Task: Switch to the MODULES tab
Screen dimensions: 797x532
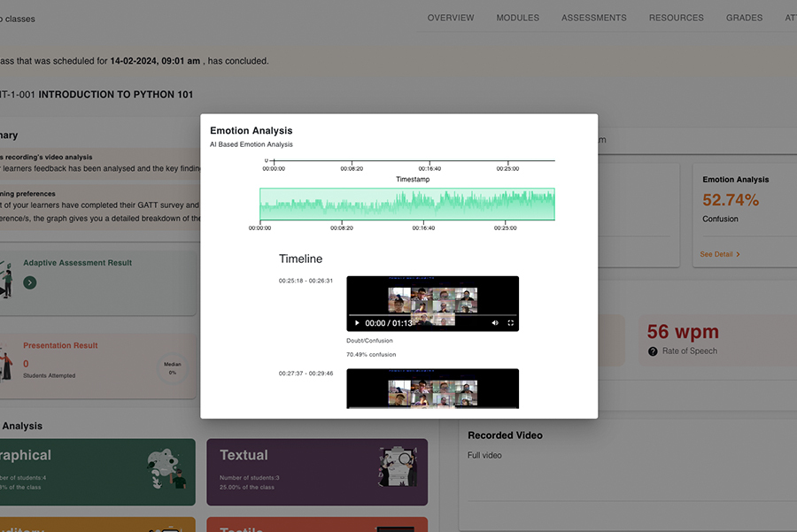Action: [517, 17]
